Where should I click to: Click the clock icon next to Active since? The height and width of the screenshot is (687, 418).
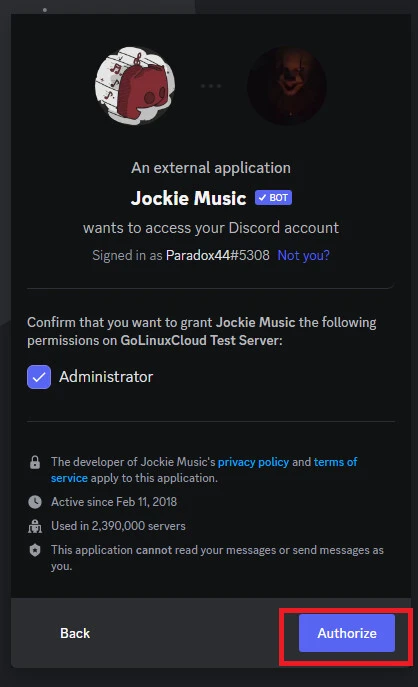coord(35,502)
